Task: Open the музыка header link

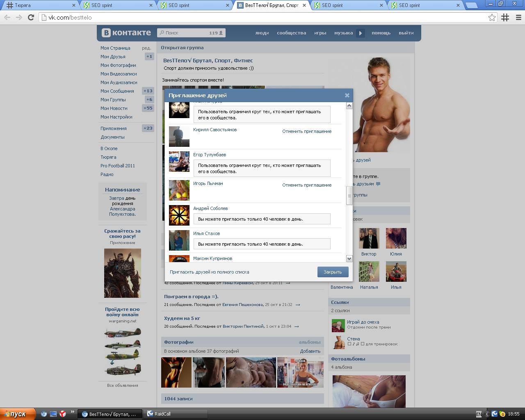Action: [x=343, y=33]
